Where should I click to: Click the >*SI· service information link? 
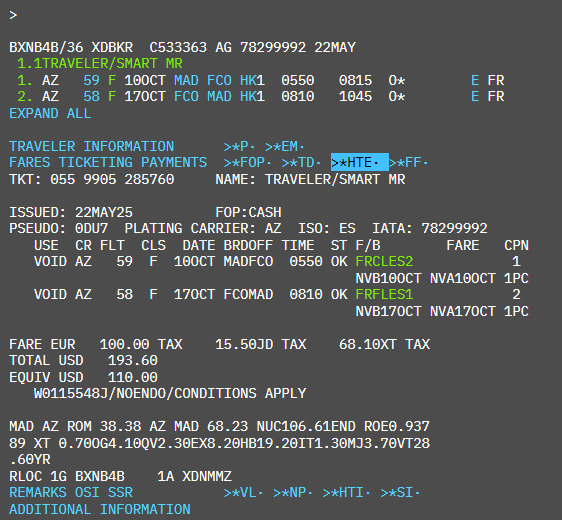click(x=400, y=492)
